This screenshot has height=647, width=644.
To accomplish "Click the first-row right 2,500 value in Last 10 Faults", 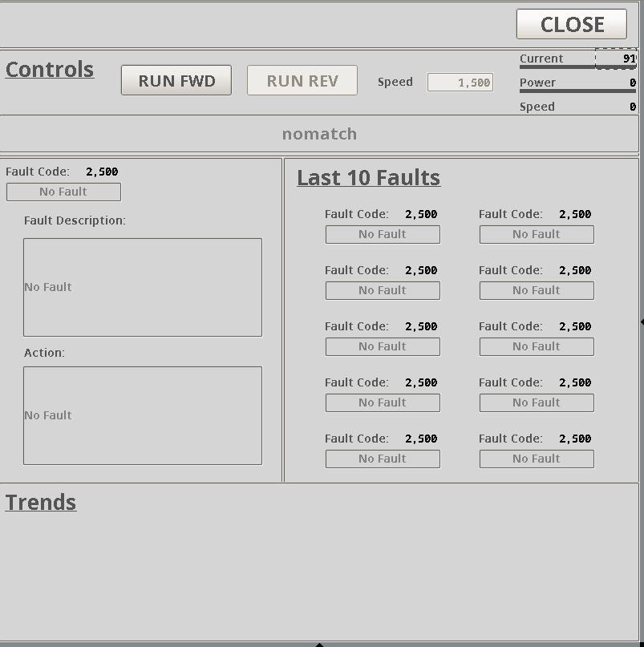I will click(575, 214).
